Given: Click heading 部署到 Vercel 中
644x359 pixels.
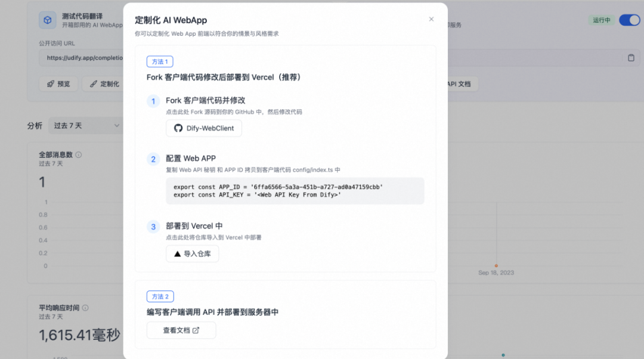Looking at the screenshot, I should 194,226.
